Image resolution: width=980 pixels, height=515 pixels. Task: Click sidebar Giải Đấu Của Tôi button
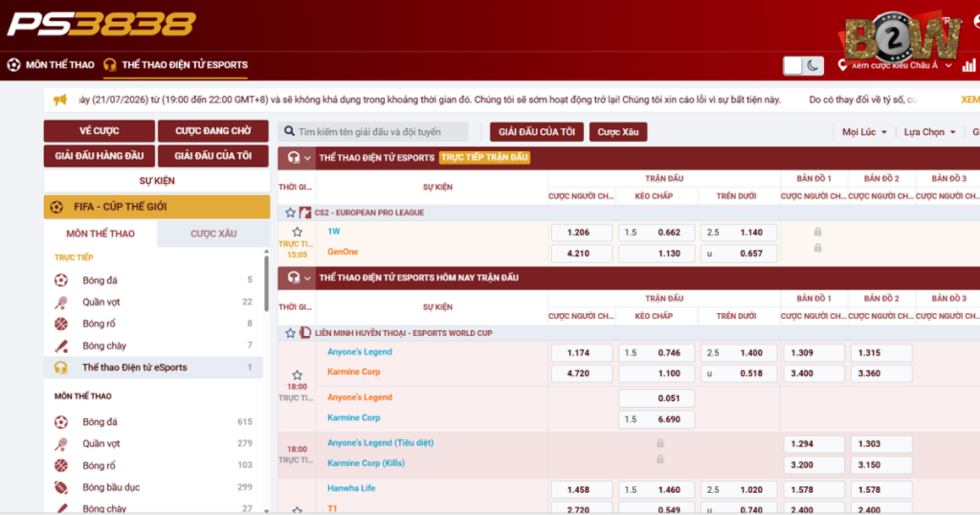(x=213, y=156)
